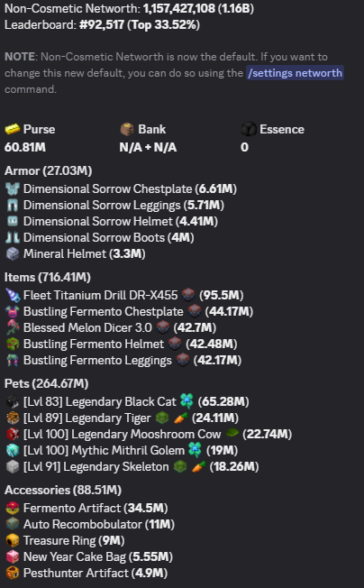Click the Mineral Helmet icon
Screen dimensions: 364x588
13,254
